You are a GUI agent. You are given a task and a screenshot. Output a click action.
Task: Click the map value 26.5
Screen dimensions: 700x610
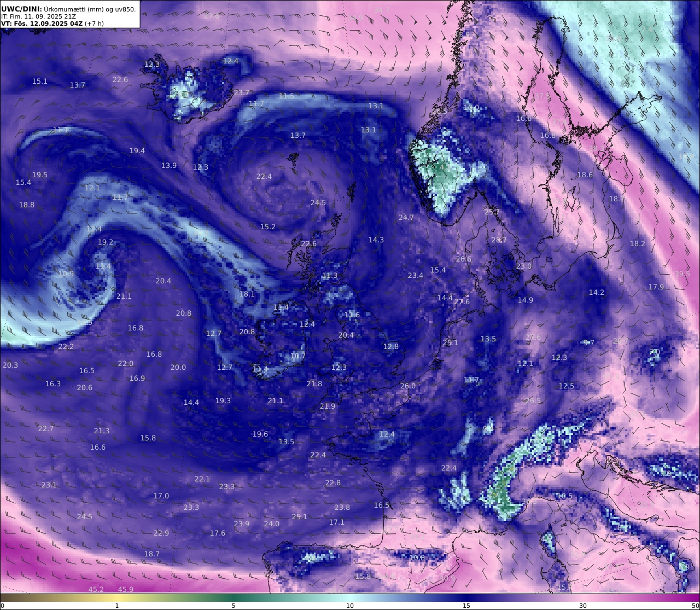click(533, 401)
